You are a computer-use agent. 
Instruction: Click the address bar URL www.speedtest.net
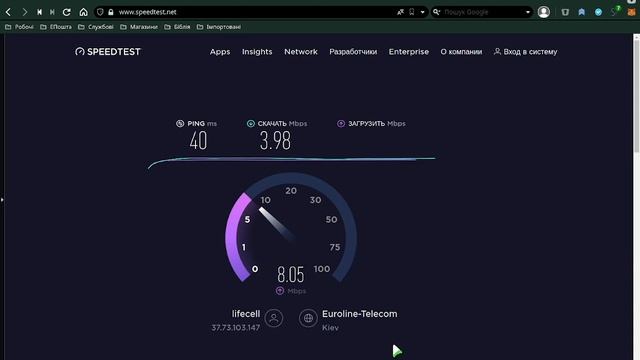point(147,12)
